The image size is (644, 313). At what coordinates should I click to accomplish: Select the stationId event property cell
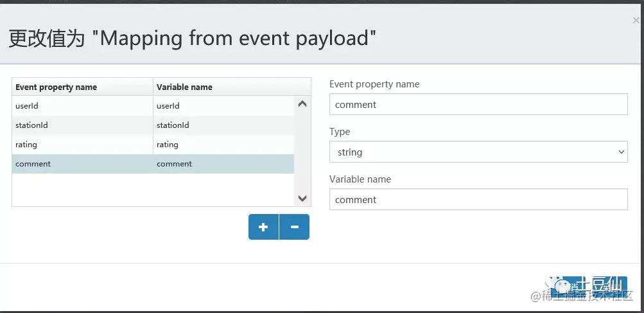[x=83, y=125]
